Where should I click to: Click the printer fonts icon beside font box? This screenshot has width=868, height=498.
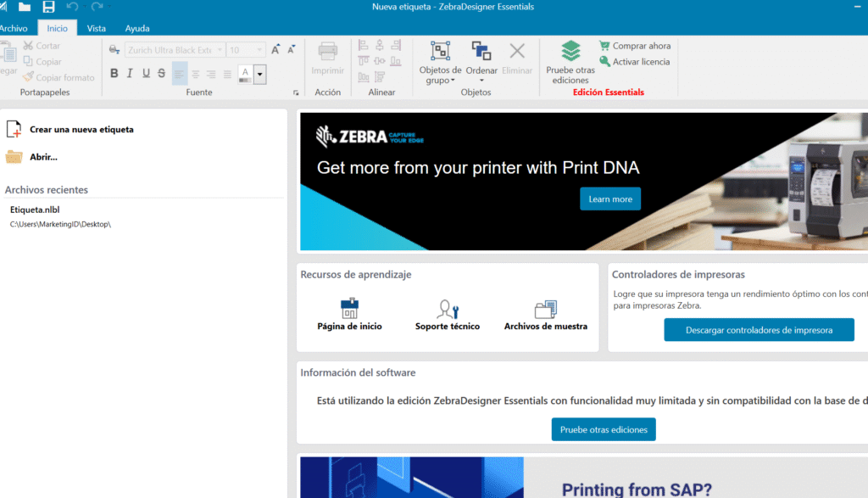(x=114, y=50)
